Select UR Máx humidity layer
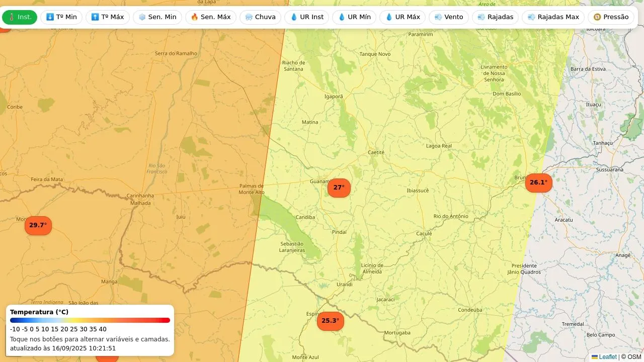 coord(403,17)
